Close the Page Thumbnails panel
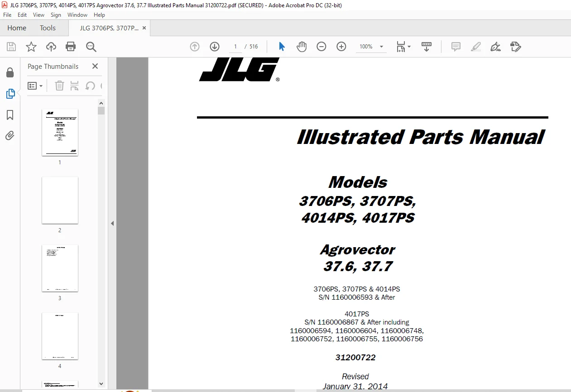The width and height of the screenshot is (571, 392). (95, 66)
